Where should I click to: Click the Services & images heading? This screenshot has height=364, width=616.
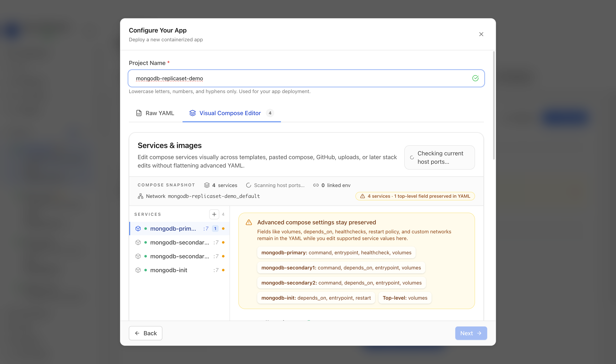(170, 146)
